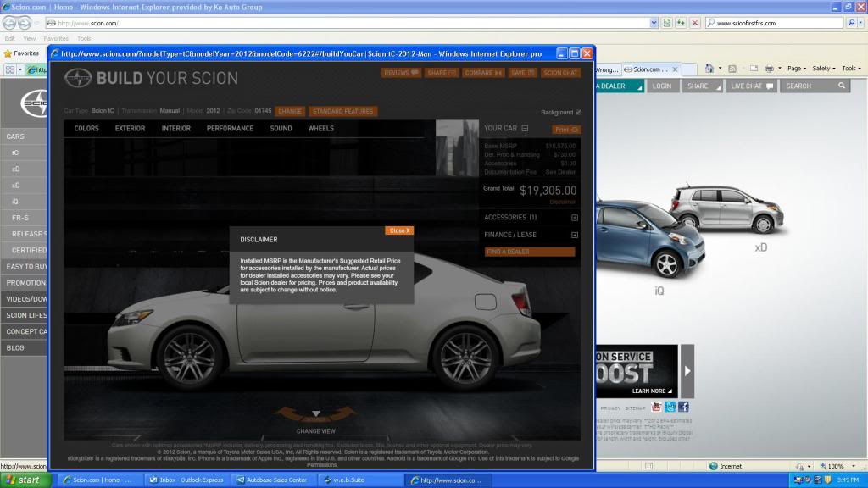Collapse the Your Car summary panel
This screenshot has width=868, height=488.
click(525, 129)
